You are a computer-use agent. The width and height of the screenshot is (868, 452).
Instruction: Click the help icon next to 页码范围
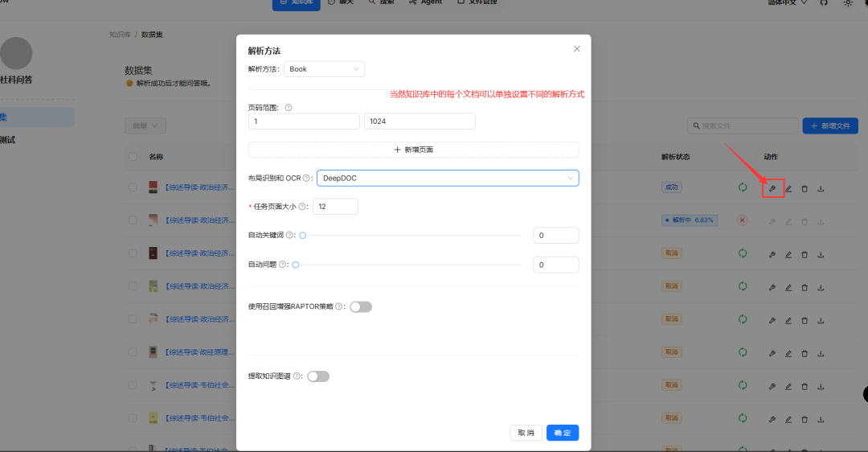pos(289,108)
